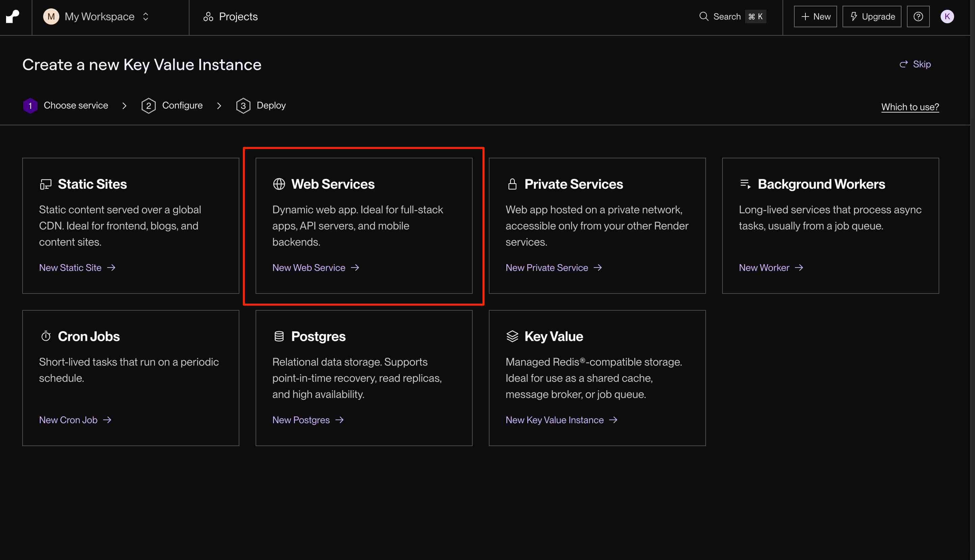
Task: Open the New dropdown button
Action: click(x=815, y=17)
